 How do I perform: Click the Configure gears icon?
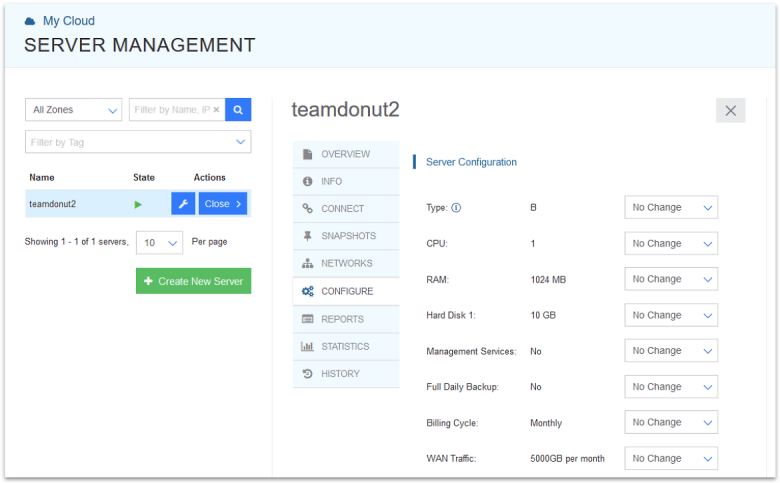pyautogui.click(x=307, y=291)
